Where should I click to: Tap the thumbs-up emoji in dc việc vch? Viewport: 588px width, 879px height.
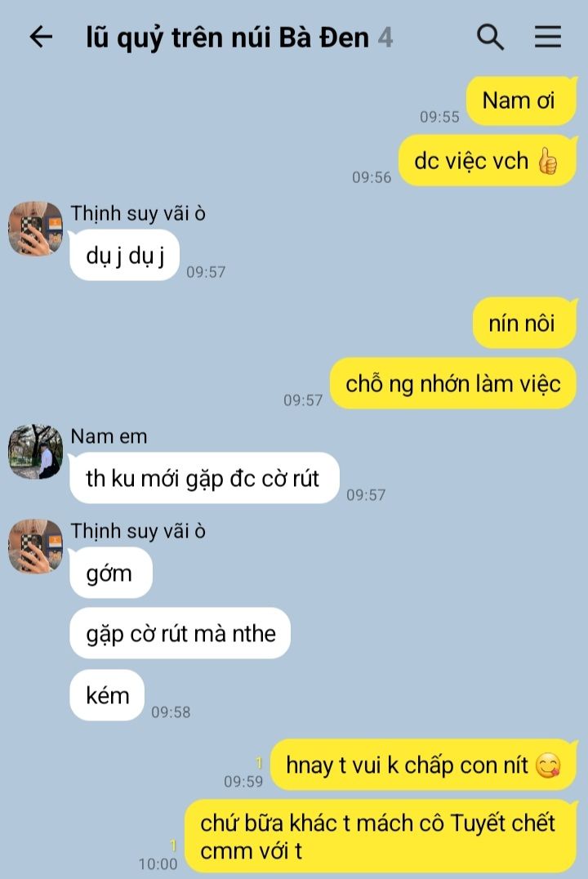[547, 162]
